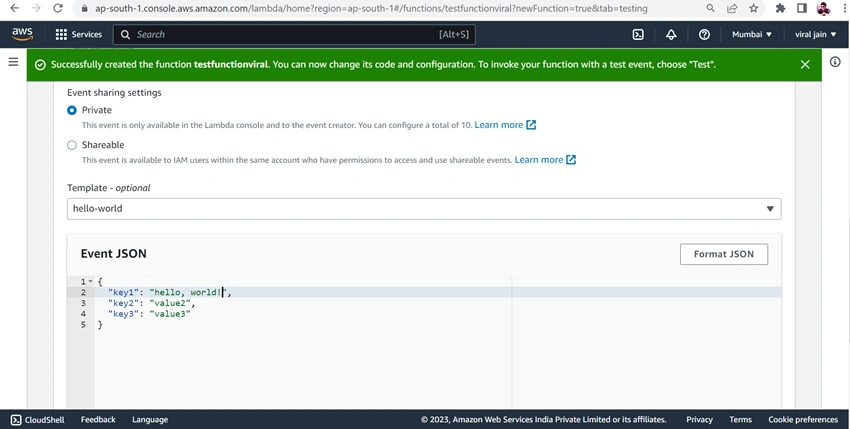Image resolution: width=850 pixels, height=429 pixels.
Task: Open Chrome profile avatar
Action: [823, 8]
